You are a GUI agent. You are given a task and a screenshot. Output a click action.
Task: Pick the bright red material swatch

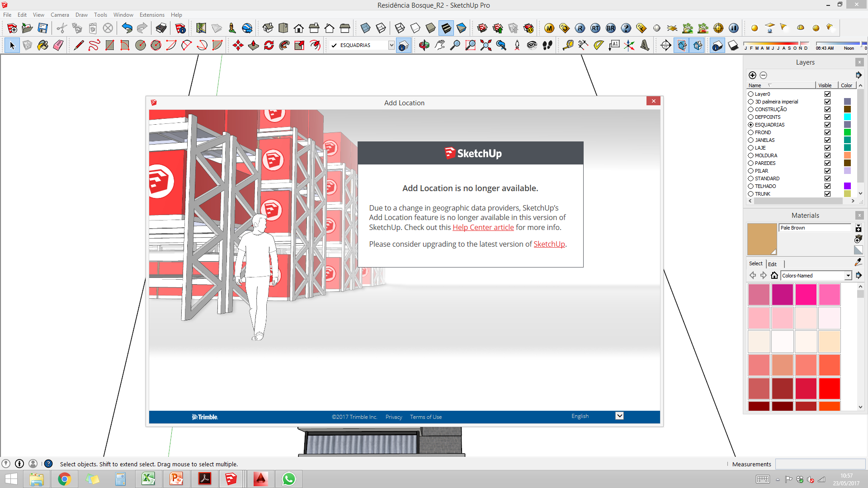[830, 389]
